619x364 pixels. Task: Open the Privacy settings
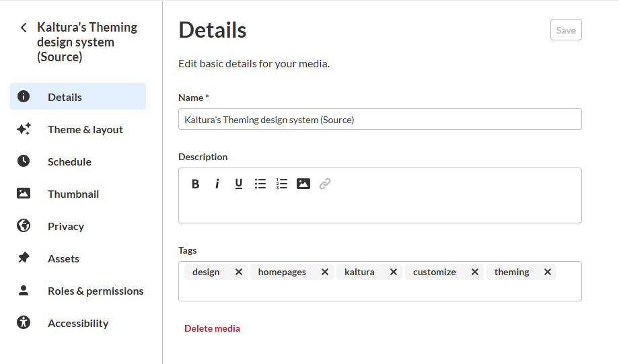[x=78, y=226]
